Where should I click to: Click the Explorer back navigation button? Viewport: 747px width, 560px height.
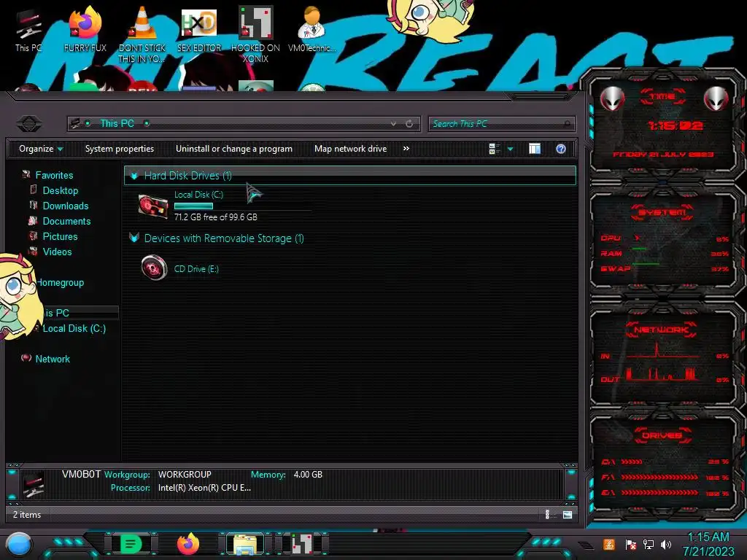pyautogui.click(x=29, y=124)
